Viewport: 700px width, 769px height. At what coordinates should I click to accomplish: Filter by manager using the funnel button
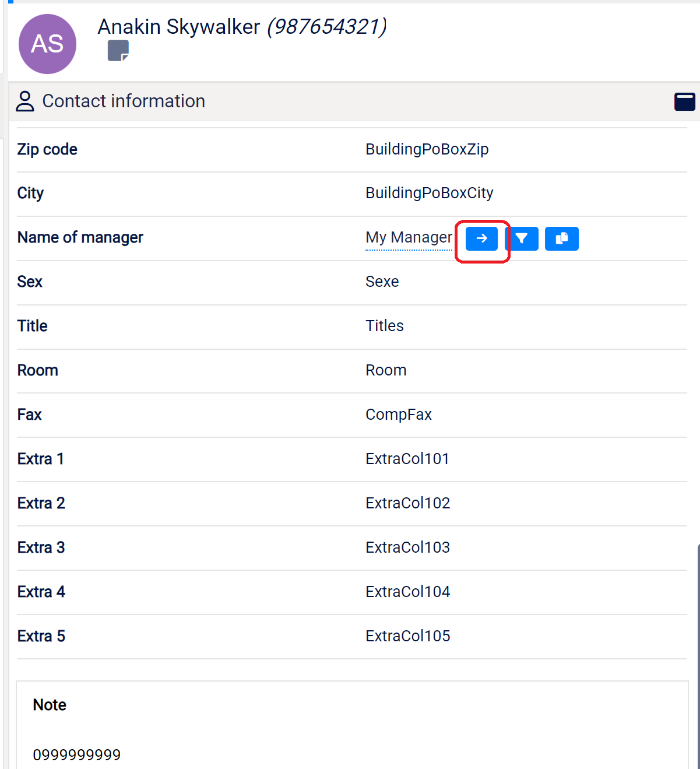pyautogui.click(x=522, y=238)
